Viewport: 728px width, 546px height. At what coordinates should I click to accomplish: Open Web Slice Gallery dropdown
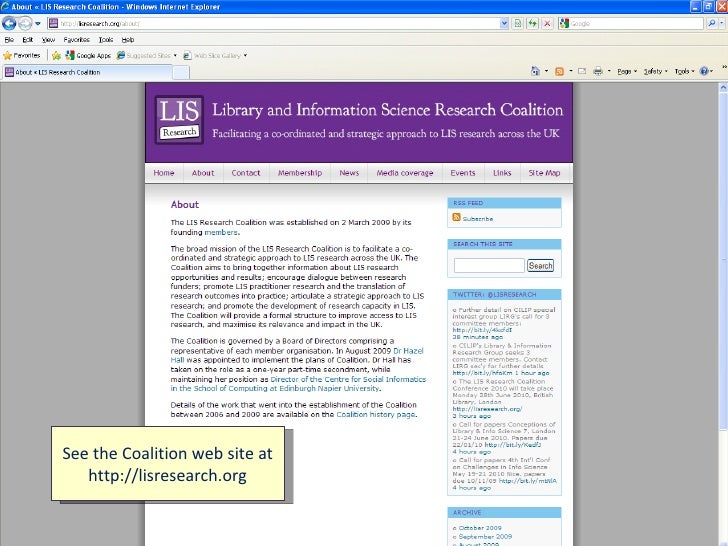pos(215,56)
